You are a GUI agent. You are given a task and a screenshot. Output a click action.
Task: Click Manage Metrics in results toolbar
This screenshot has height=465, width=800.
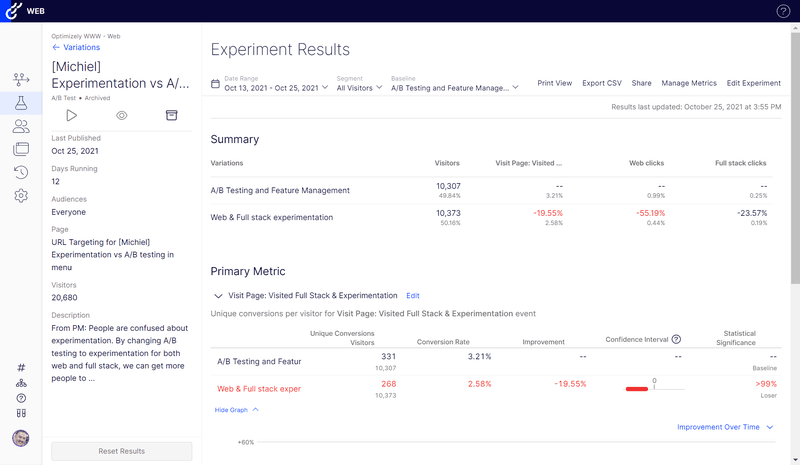[x=689, y=83]
